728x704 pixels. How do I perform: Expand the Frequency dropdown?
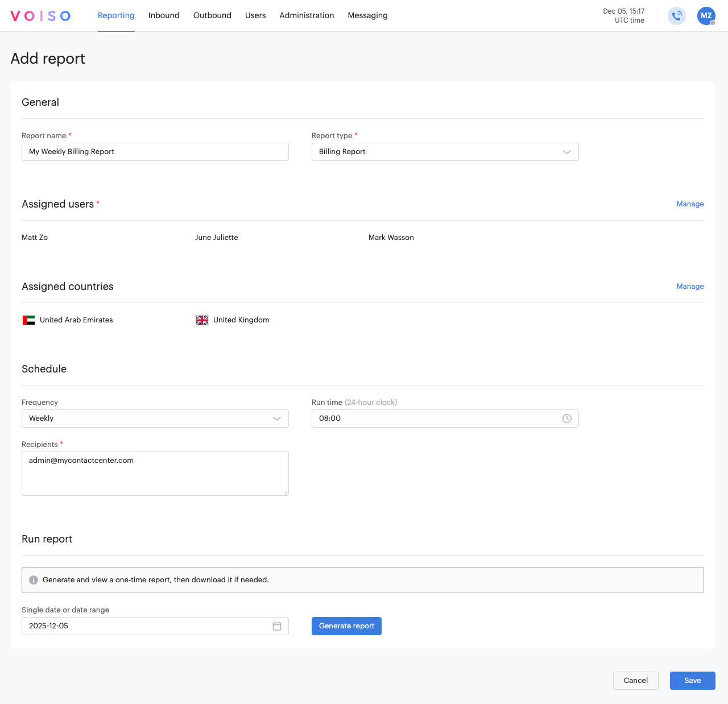pos(277,419)
